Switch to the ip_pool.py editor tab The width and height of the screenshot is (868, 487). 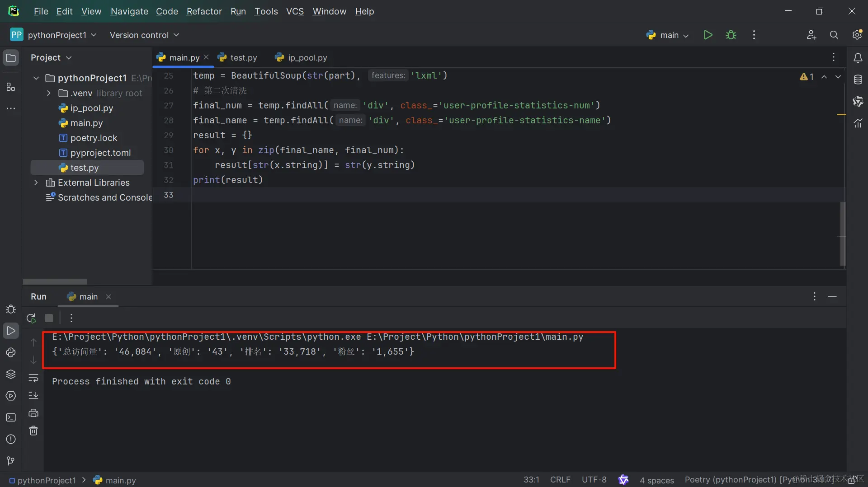pyautogui.click(x=302, y=58)
